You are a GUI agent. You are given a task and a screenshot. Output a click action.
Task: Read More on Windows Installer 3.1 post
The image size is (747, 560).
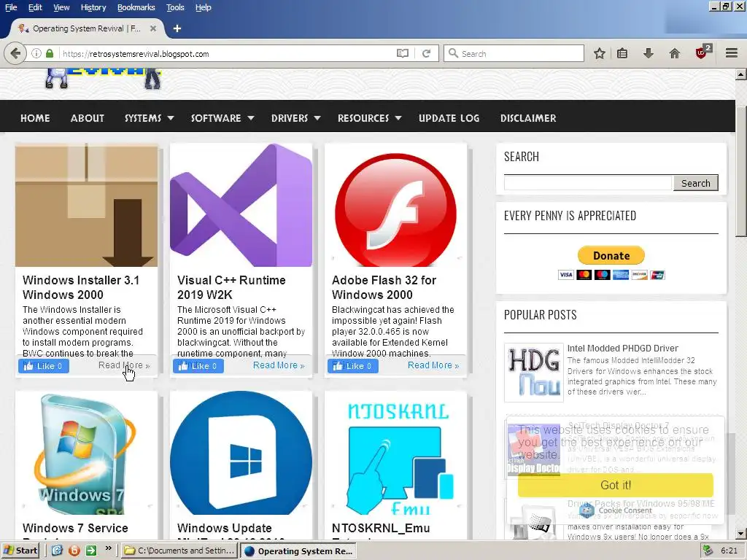click(124, 365)
